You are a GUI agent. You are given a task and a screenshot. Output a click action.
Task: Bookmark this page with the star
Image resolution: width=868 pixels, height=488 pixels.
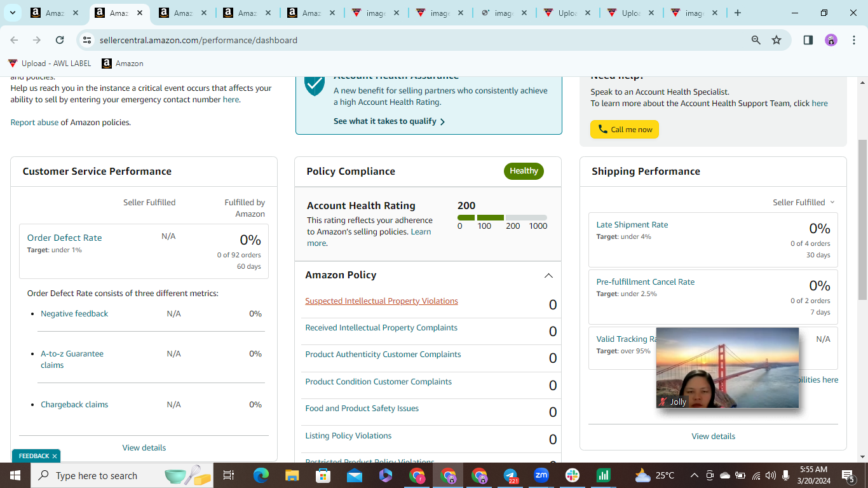(776, 40)
